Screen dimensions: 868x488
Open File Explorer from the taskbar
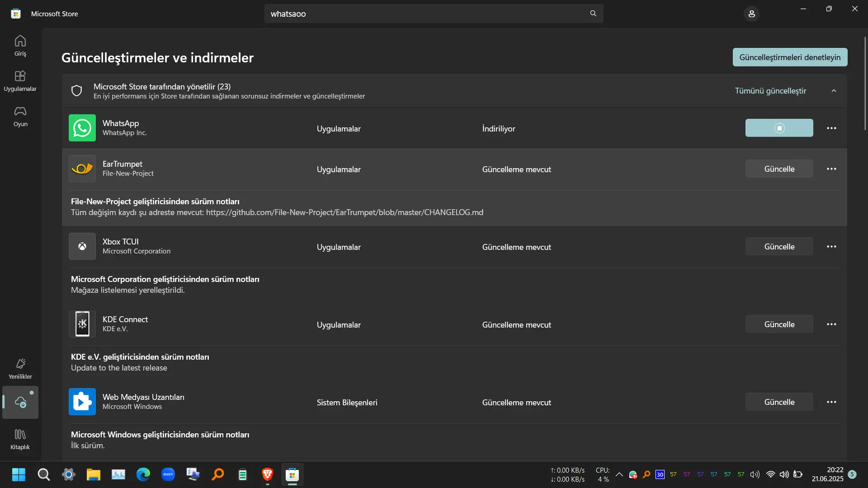(x=94, y=474)
